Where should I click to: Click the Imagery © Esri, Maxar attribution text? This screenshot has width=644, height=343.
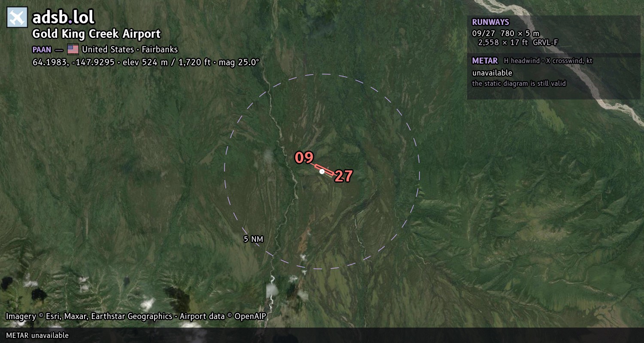click(x=136, y=316)
